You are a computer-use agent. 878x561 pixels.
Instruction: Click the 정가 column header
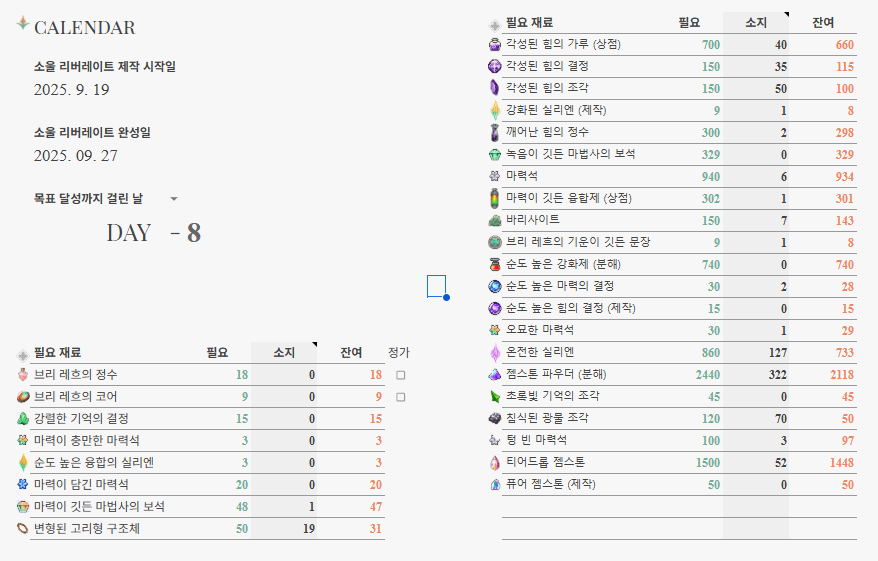pos(399,353)
